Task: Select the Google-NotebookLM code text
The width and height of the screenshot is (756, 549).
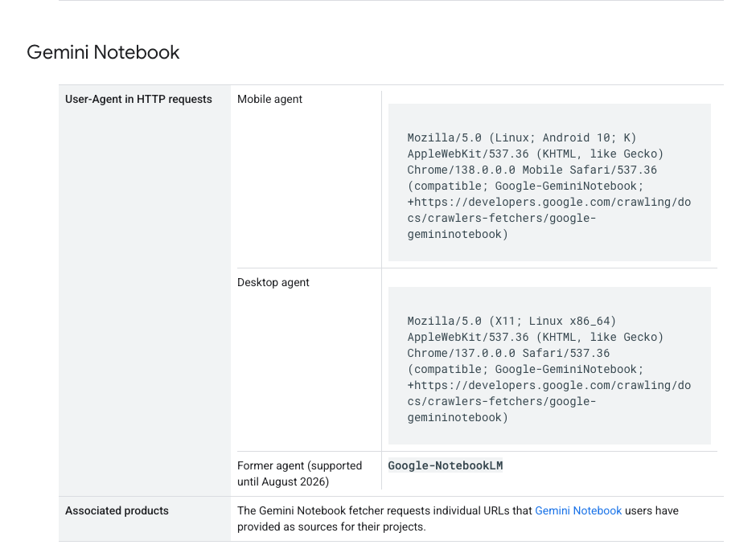Action: click(445, 465)
